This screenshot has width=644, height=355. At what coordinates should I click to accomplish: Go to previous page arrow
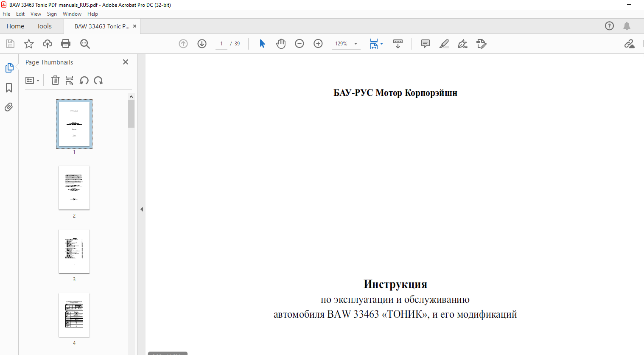[x=183, y=44]
